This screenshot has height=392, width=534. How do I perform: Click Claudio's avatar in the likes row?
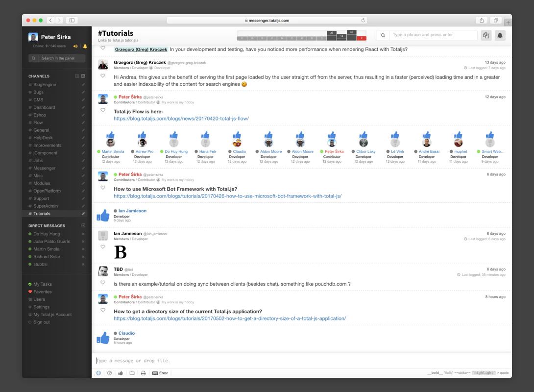[x=237, y=143]
